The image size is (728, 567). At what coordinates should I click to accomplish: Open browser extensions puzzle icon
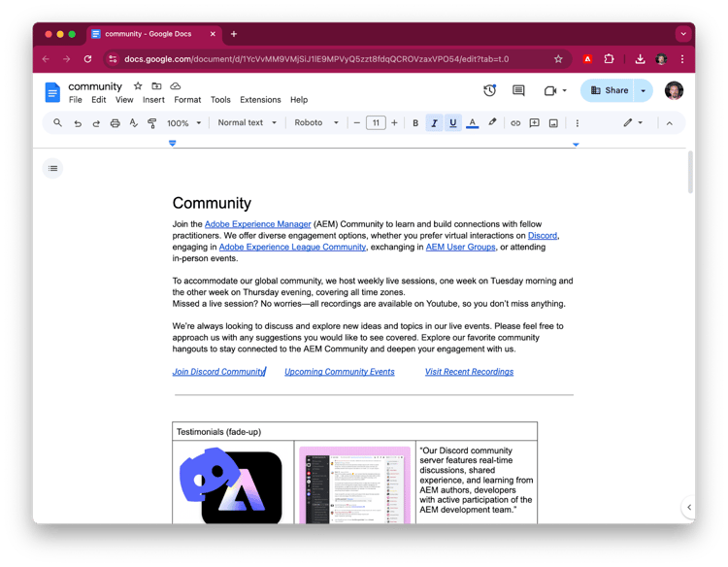(609, 59)
